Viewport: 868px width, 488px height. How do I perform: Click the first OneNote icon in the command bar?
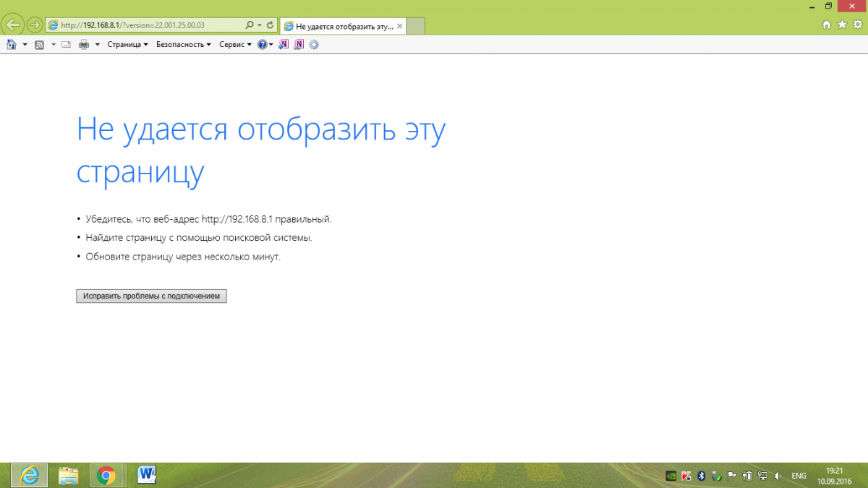[x=284, y=45]
